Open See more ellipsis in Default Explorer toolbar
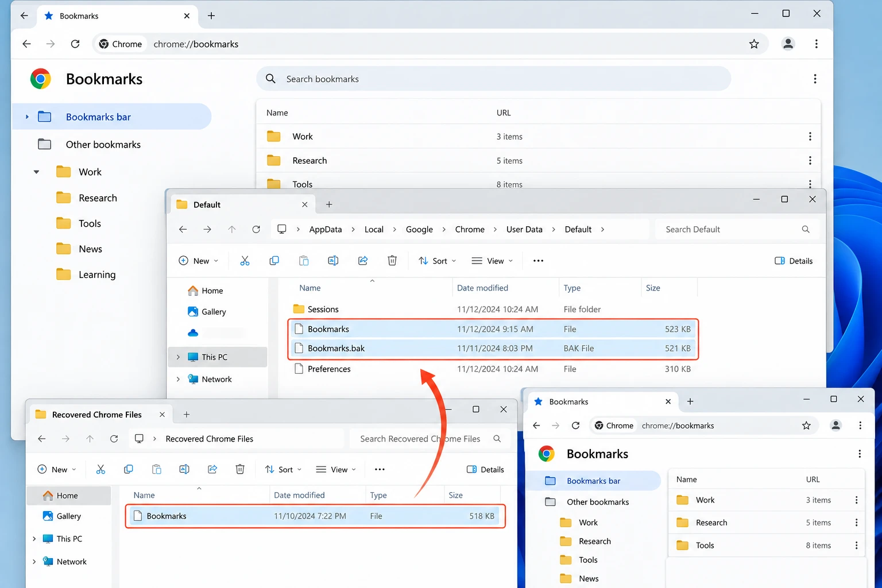The width and height of the screenshot is (882, 588). pos(538,261)
